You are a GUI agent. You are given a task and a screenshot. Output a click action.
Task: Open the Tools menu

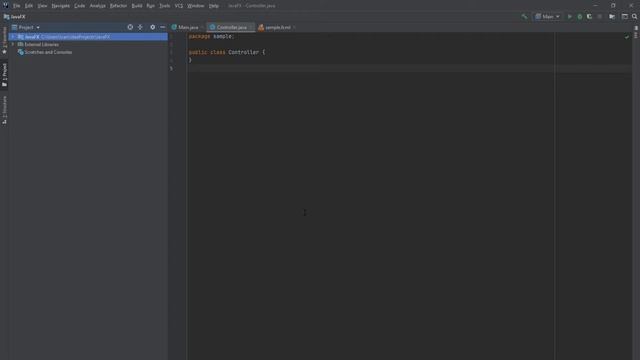[164, 6]
